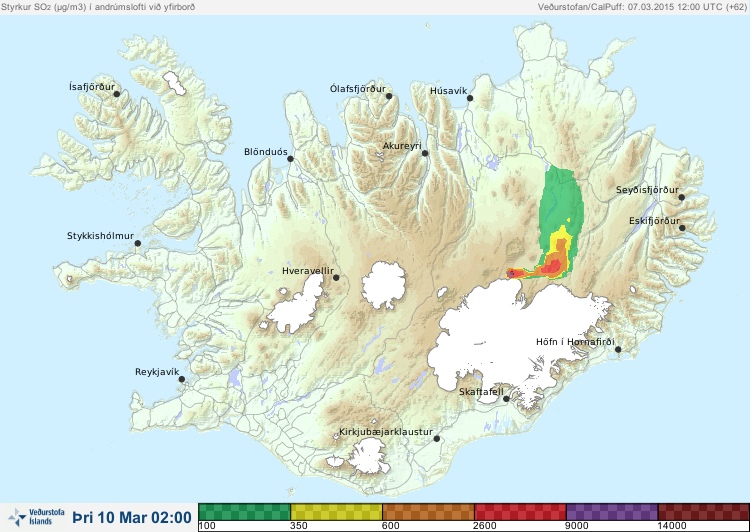Image resolution: width=750 pixels, height=532 pixels.
Task: Select the Höfn í Hornafirði marker
Action: (x=618, y=350)
